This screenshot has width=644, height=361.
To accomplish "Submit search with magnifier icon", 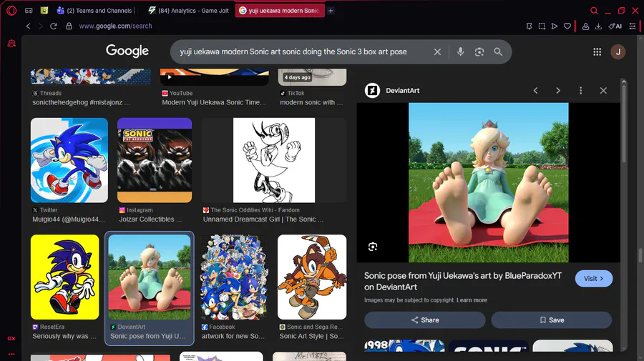I will pyautogui.click(x=498, y=51).
